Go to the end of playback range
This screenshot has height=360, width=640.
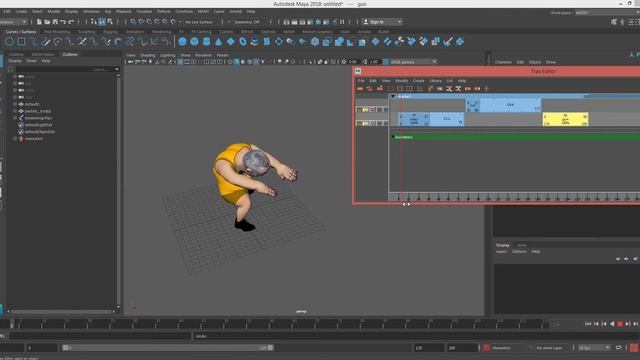(x=636, y=324)
